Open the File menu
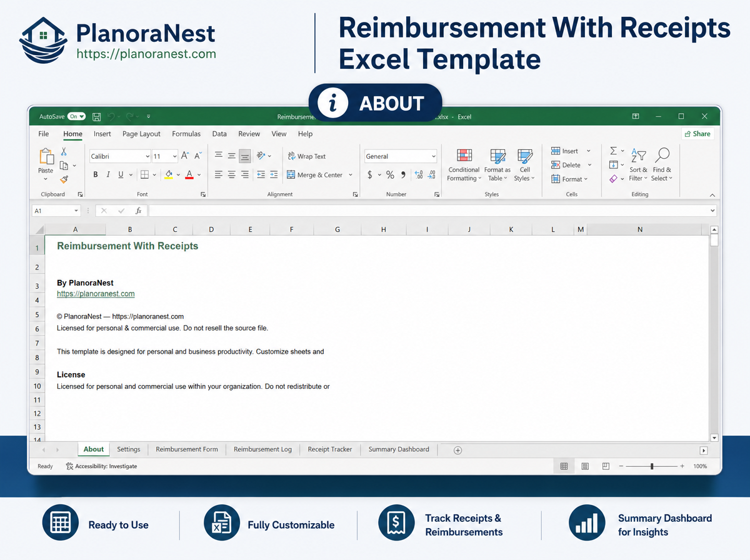Viewport: 750px width, 560px height. (44, 134)
